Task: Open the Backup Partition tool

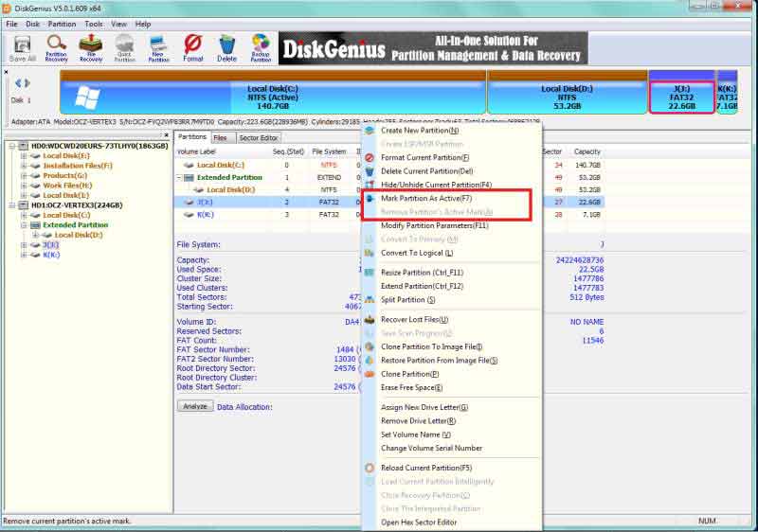Action: [261, 49]
